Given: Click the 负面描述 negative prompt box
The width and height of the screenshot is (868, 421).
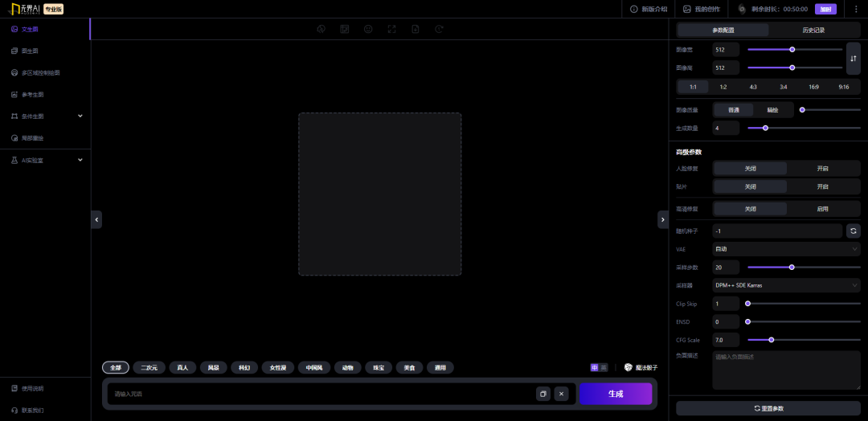Looking at the screenshot, I should click(786, 370).
